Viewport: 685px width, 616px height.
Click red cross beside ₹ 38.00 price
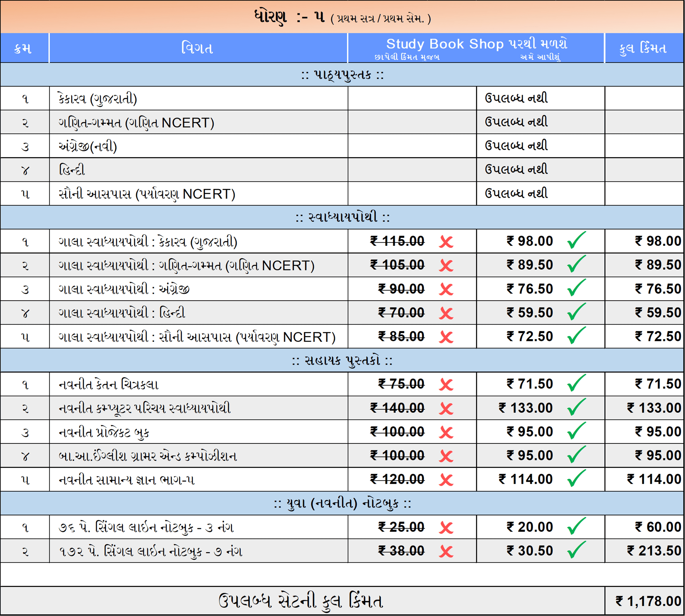446,551
